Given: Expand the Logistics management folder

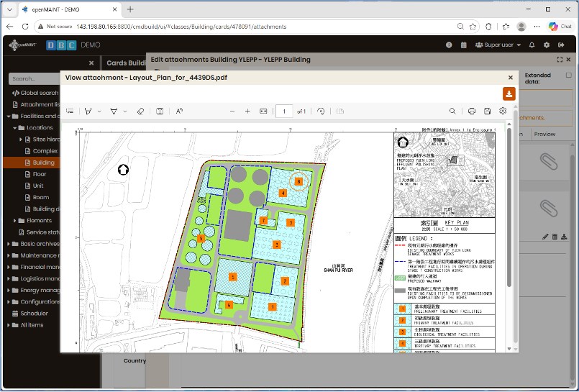Looking at the screenshot, I should 9,278.
